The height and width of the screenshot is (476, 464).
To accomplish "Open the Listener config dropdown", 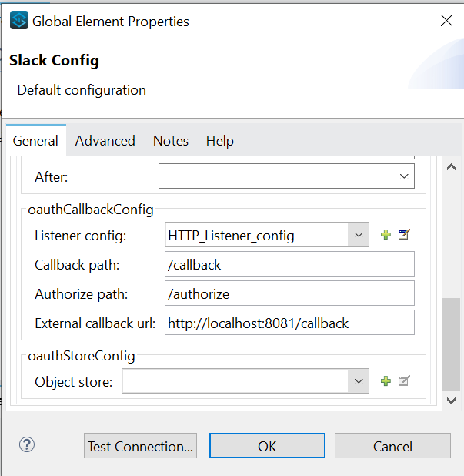I will [x=359, y=235].
